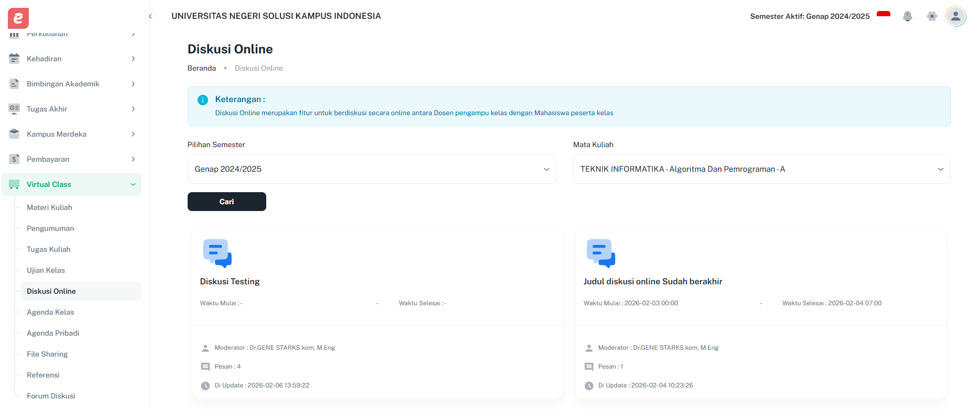Viewport: 980px width, 410px height.
Task: Click Waktu Mulai : 2026-02-03 00:00 text
Action: pos(630,303)
